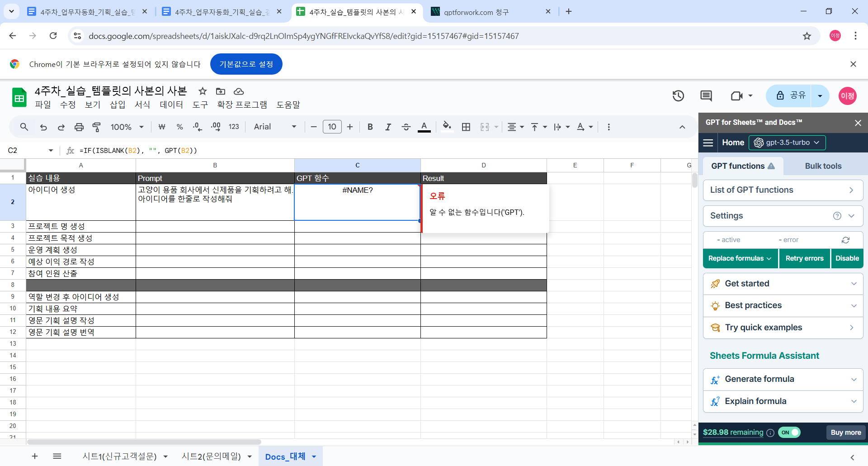This screenshot has width=868, height=466.
Task: Open fill color bucket picker
Action: pos(447,126)
